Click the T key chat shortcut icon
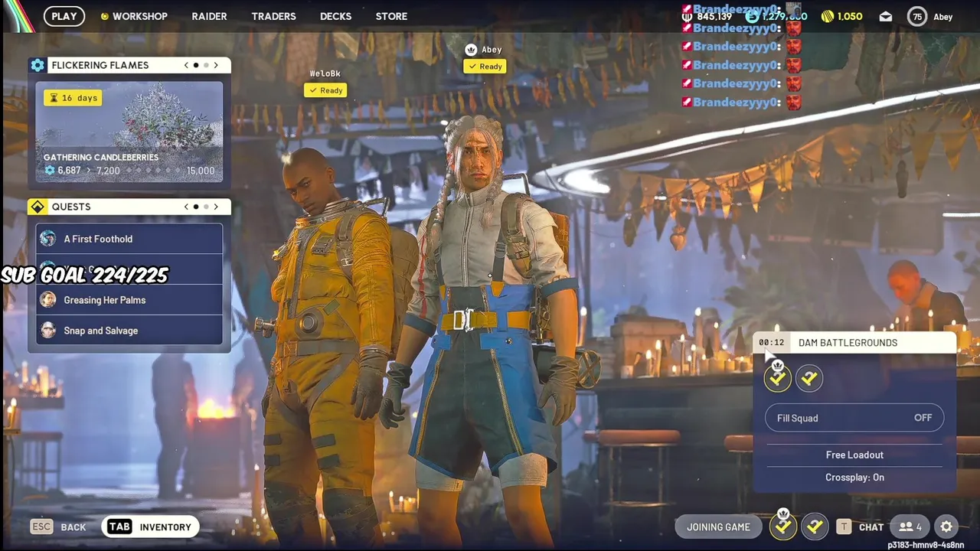This screenshot has height=551, width=980. [x=844, y=527]
